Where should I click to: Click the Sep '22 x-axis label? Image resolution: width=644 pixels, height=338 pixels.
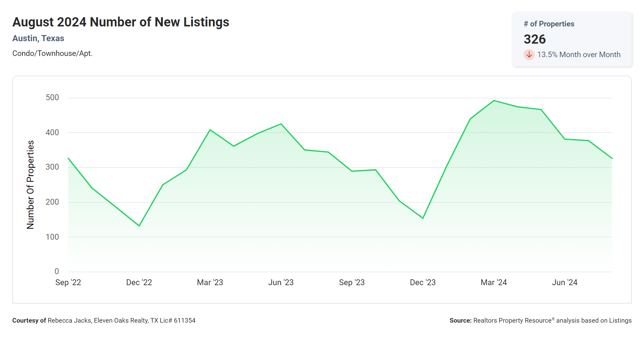[68, 282]
